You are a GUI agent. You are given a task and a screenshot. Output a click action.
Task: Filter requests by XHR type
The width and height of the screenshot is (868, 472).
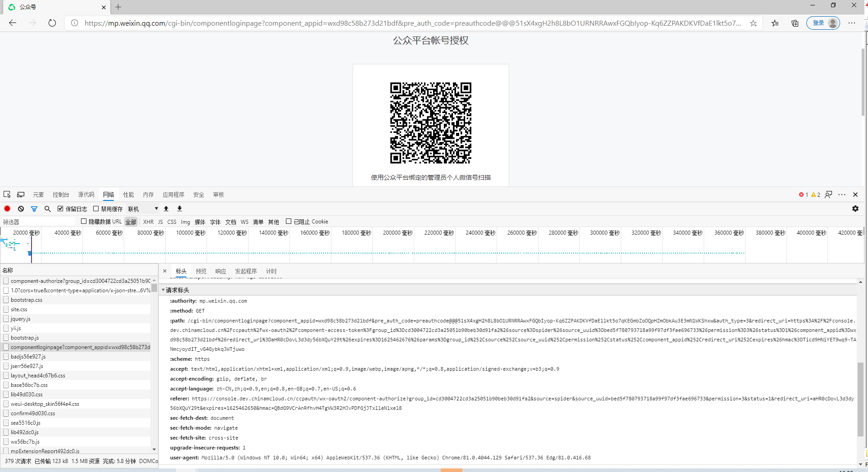pyautogui.click(x=148, y=222)
